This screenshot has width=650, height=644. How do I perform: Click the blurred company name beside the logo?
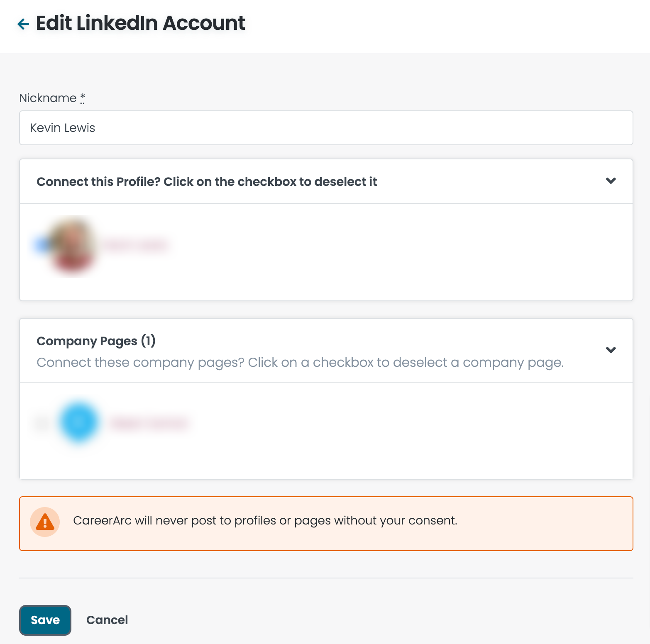[x=149, y=423]
